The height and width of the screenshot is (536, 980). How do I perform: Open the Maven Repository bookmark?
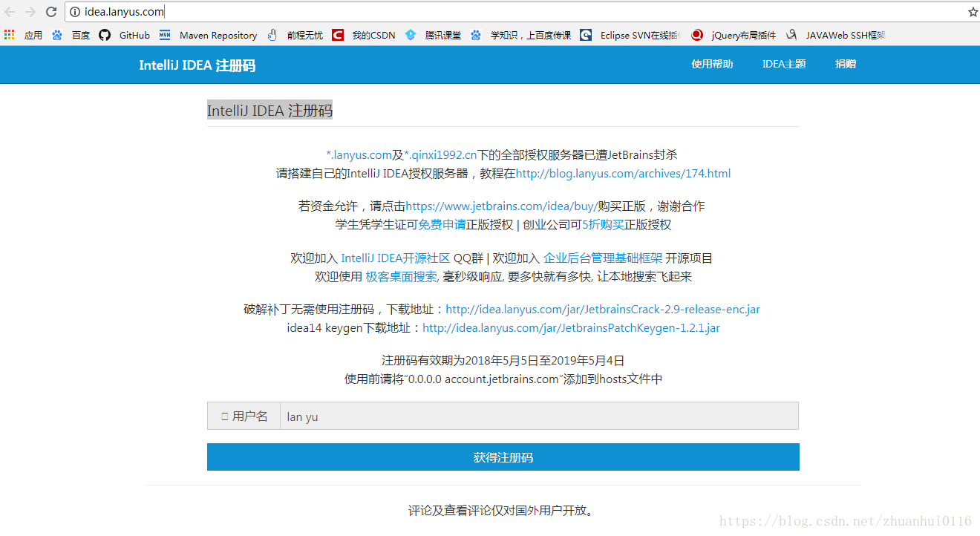point(209,35)
